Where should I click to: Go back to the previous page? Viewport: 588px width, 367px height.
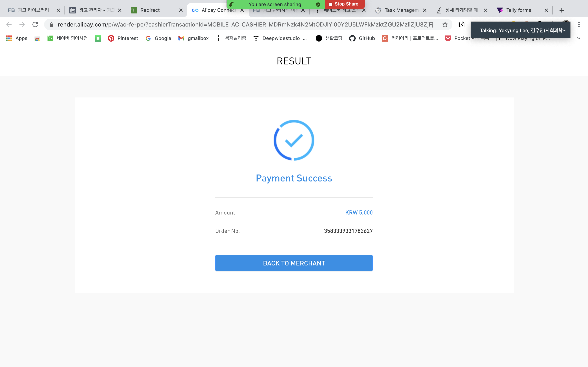[x=9, y=24]
